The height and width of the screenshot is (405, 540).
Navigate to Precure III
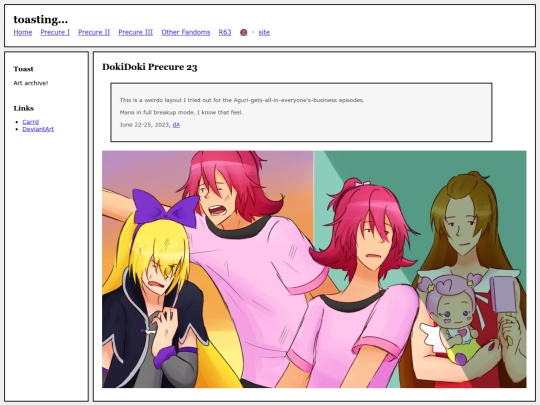136,32
